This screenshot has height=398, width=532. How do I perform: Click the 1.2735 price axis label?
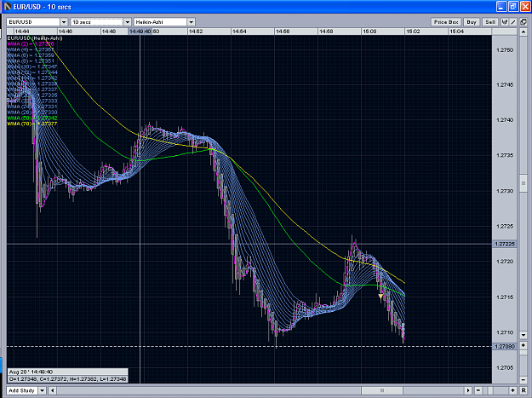[x=505, y=155]
